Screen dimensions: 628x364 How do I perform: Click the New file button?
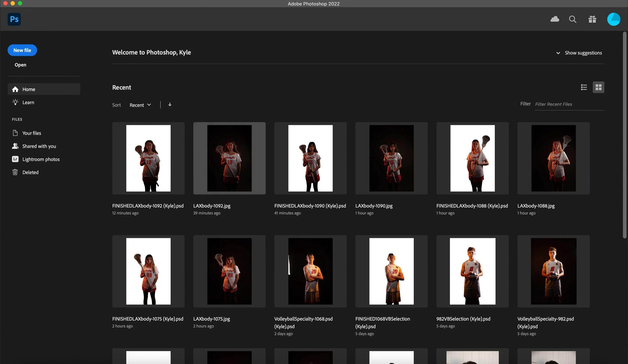pyautogui.click(x=22, y=50)
